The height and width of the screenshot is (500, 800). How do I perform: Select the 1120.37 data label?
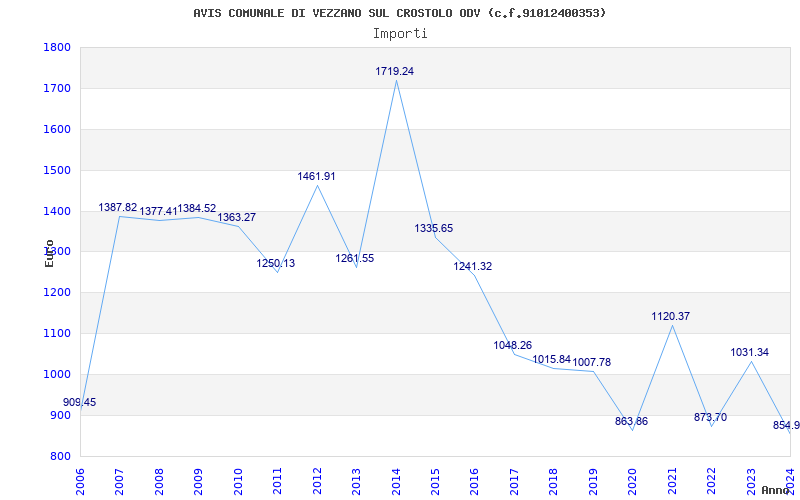(670, 317)
